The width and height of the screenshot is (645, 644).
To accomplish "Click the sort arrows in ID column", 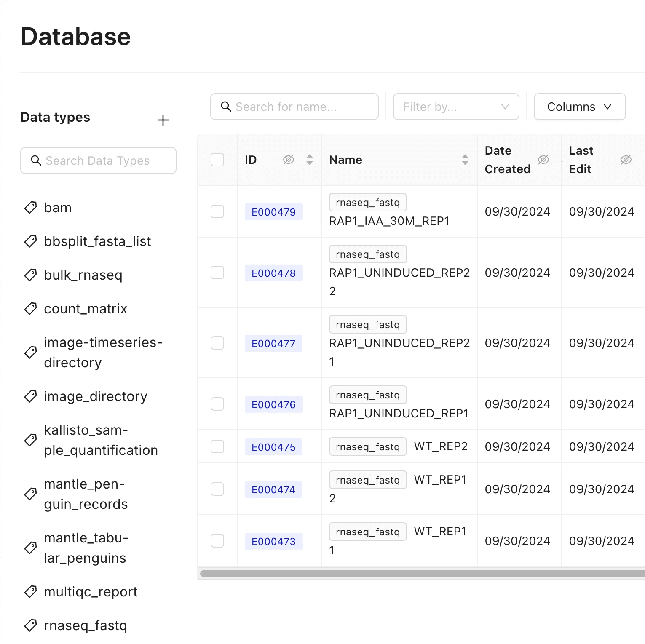I will point(310,160).
